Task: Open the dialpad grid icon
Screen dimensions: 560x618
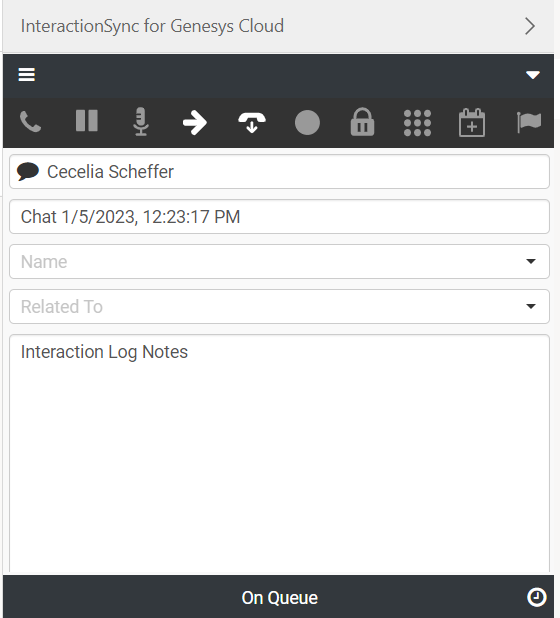Action: 417,123
